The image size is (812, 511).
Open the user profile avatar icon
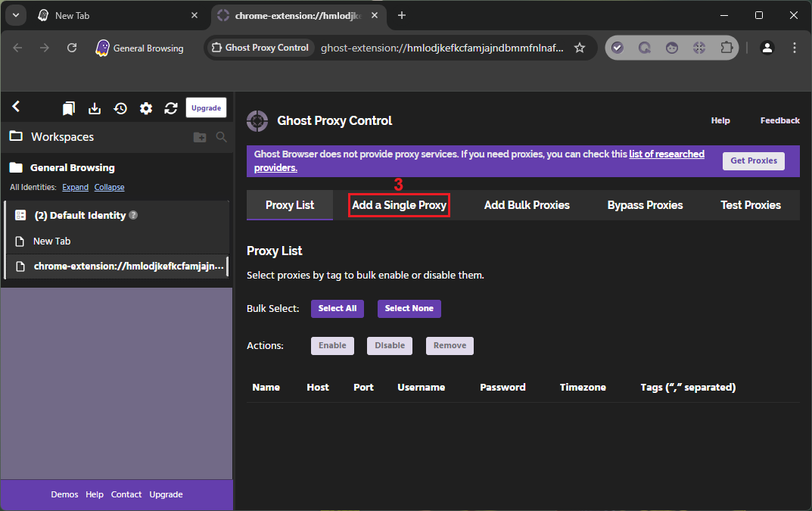coord(767,48)
